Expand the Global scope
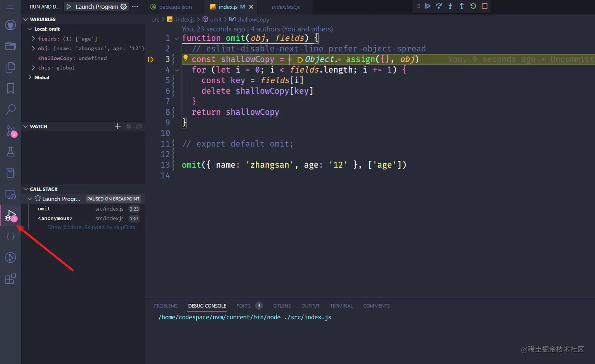The width and height of the screenshot is (595, 364). (30, 77)
